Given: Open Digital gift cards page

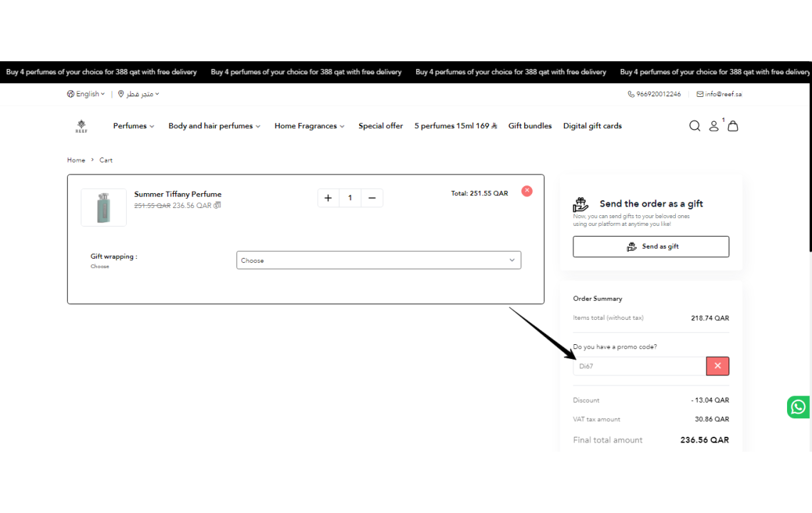Looking at the screenshot, I should (x=593, y=126).
